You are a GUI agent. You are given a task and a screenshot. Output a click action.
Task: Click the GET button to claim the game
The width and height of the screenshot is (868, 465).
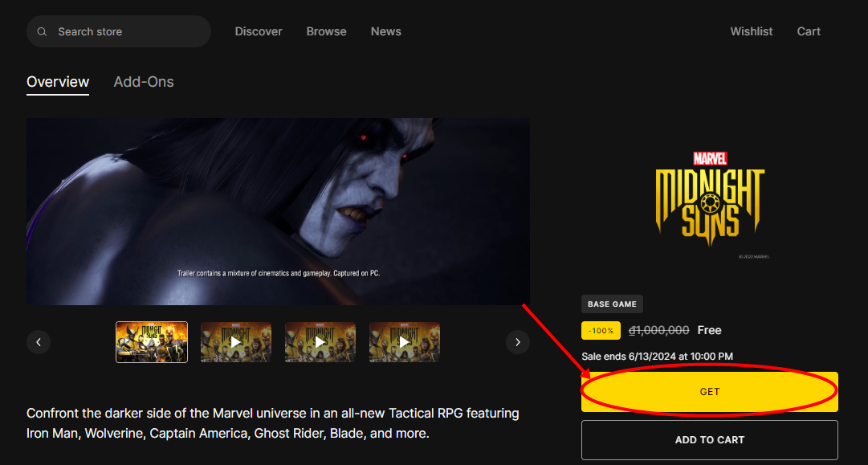click(709, 392)
